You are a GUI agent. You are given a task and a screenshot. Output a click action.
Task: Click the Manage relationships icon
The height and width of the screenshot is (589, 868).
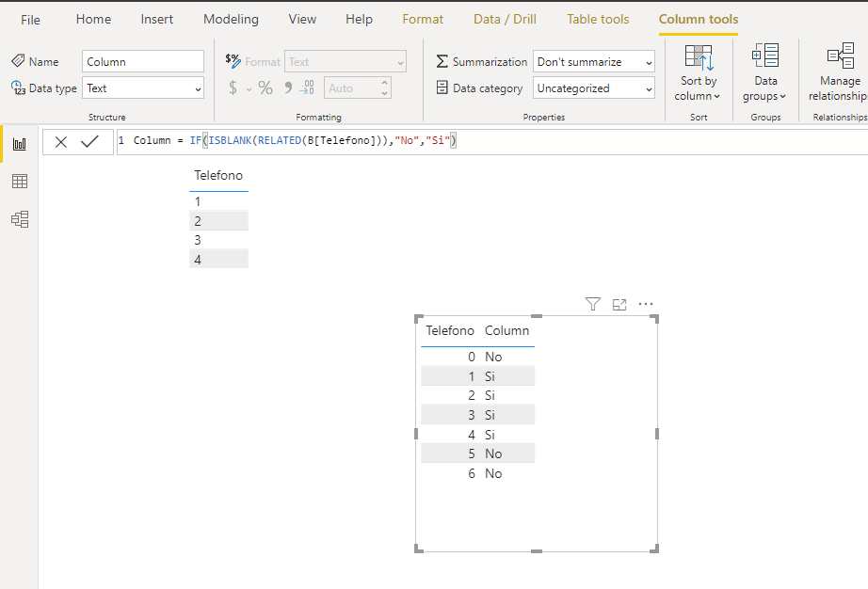click(841, 56)
